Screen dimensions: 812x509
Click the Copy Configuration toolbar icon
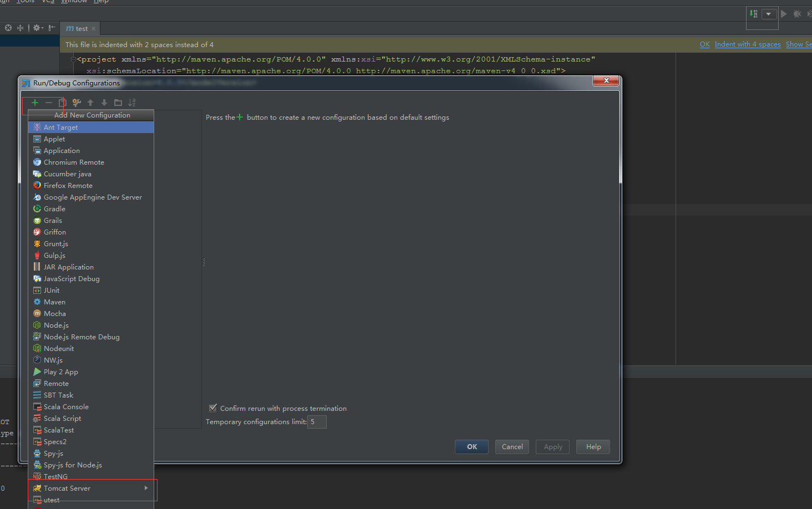tap(63, 103)
